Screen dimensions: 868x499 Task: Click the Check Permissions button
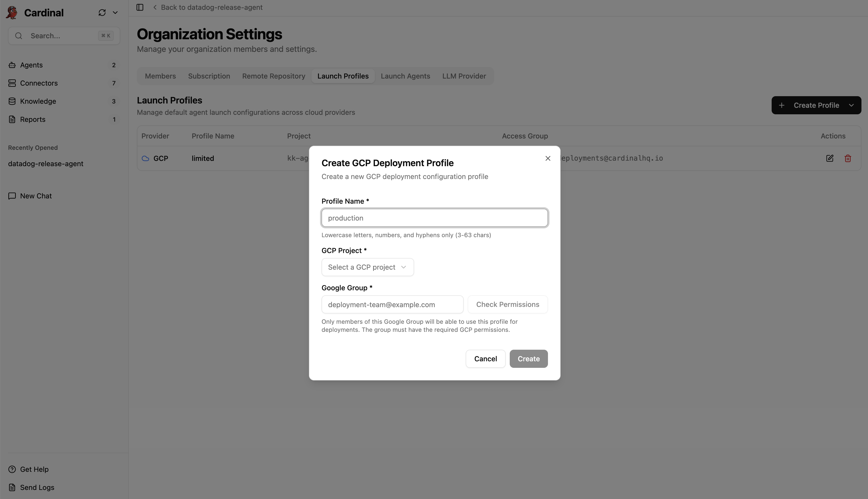[507, 304]
